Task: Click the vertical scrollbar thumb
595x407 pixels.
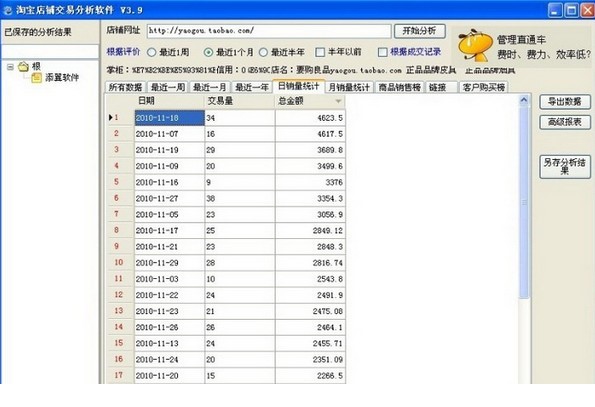Action: 524,203
